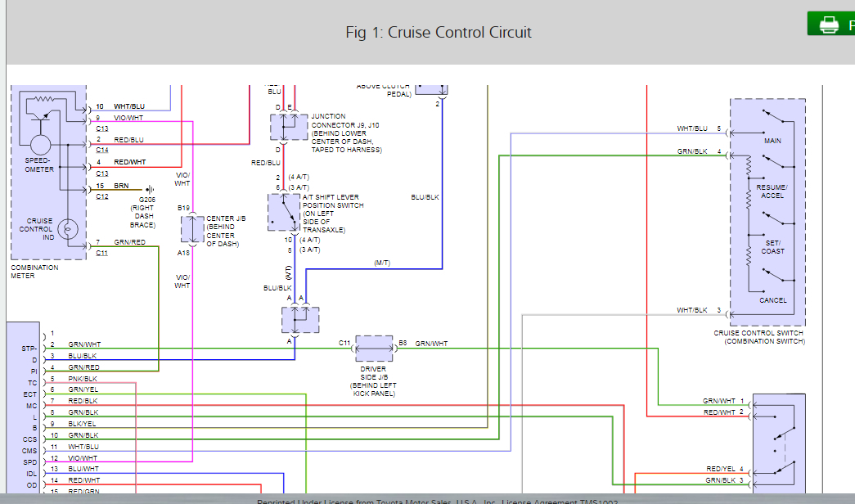Click the CANCEL switch contact
Viewport: 855px width, 504px height.
click(772, 279)
